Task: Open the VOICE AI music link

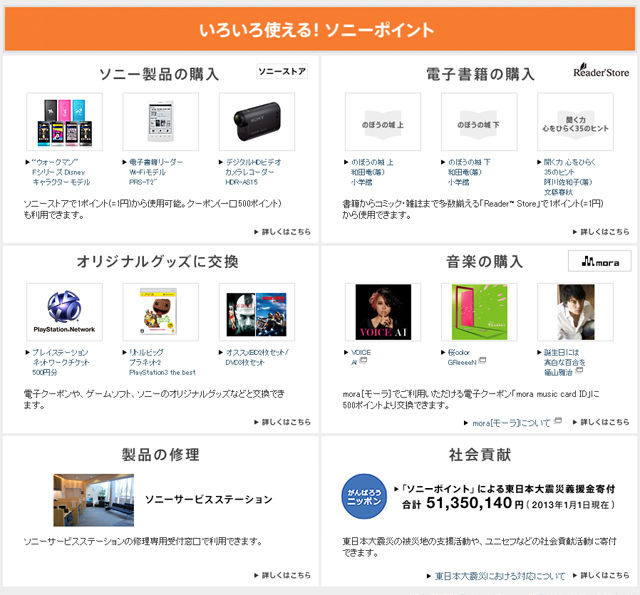Action: coord(361,357)
